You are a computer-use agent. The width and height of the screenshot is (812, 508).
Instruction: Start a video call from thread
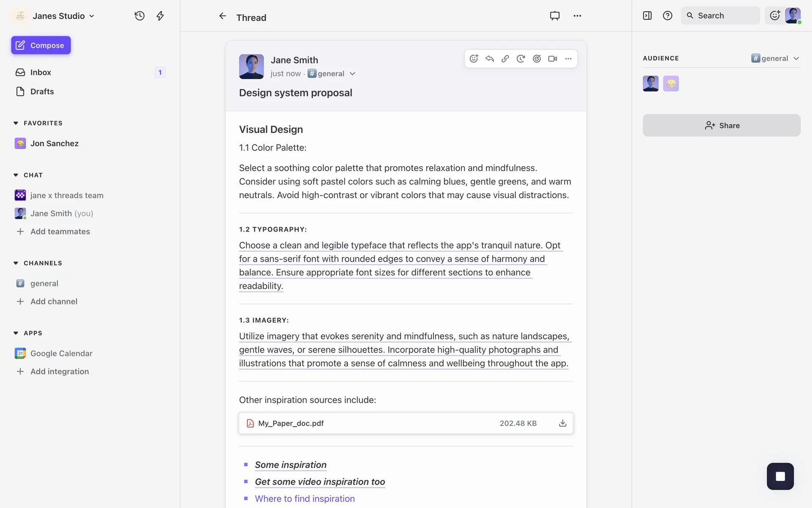click(552, 59)
